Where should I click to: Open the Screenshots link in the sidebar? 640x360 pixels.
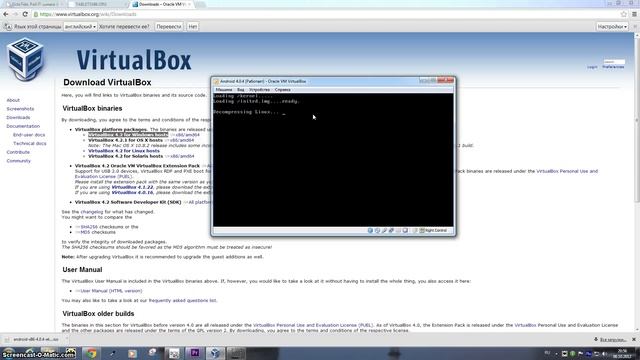point(20,109)
